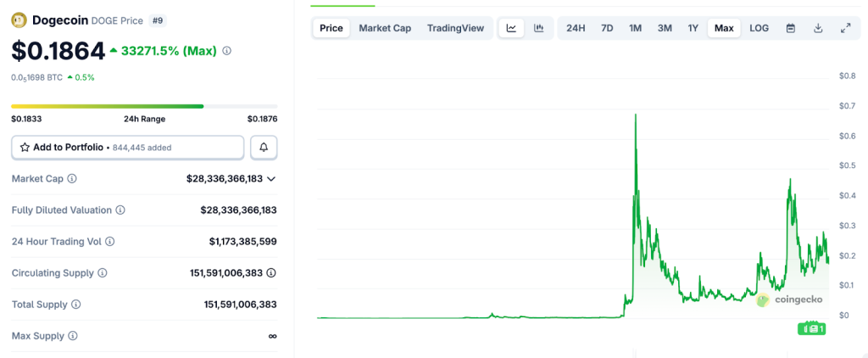
Task: Expand chart to fullscreen
Action: [x=845, y=28]
